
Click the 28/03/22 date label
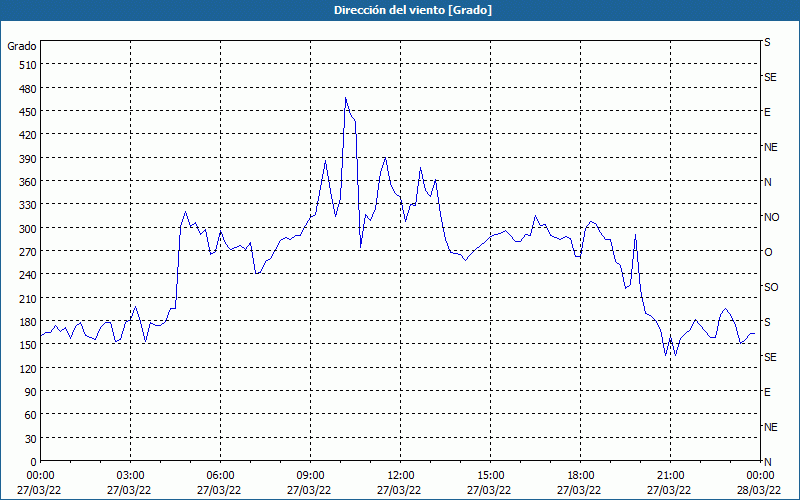click(x=760, y=490)
